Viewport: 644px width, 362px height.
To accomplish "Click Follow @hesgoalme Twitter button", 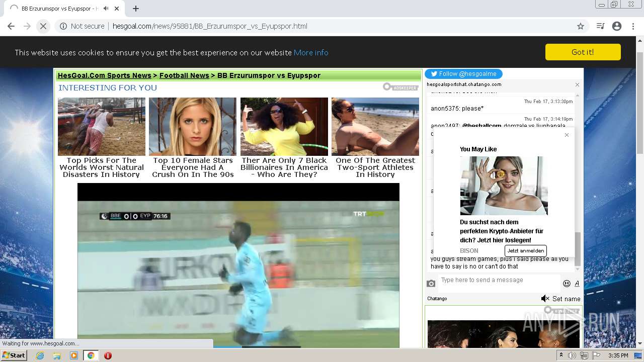I will coord(463,74).
